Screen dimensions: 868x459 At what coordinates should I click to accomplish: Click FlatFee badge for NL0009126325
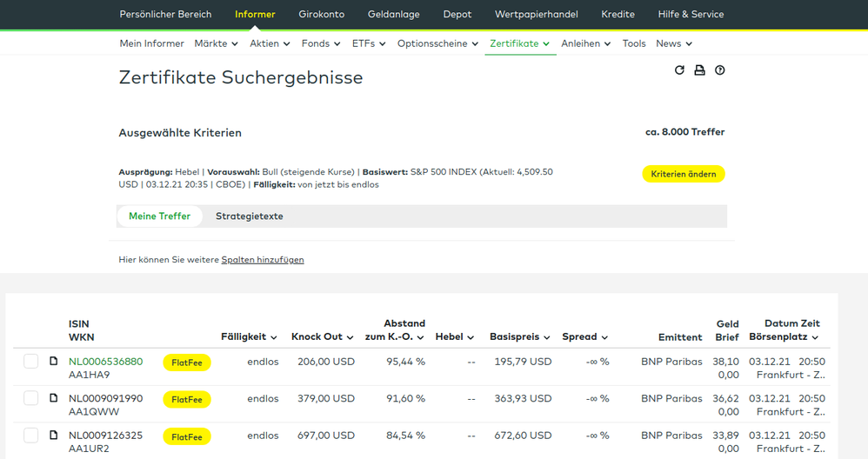(187, 436)
